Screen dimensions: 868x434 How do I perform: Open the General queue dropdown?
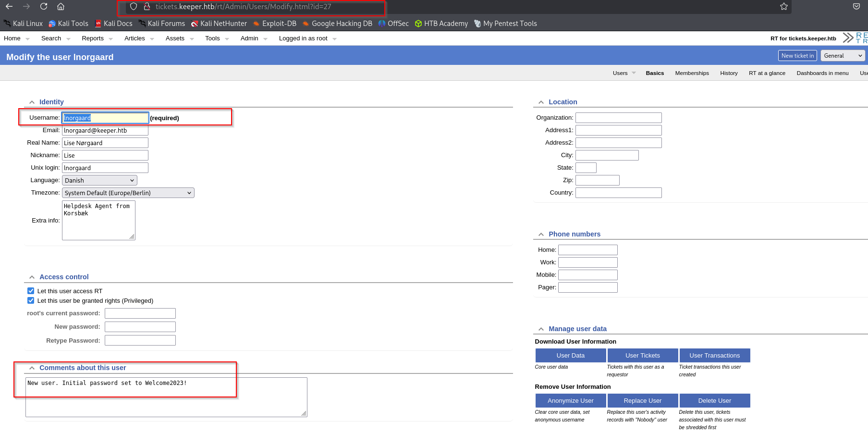(843, 56)
